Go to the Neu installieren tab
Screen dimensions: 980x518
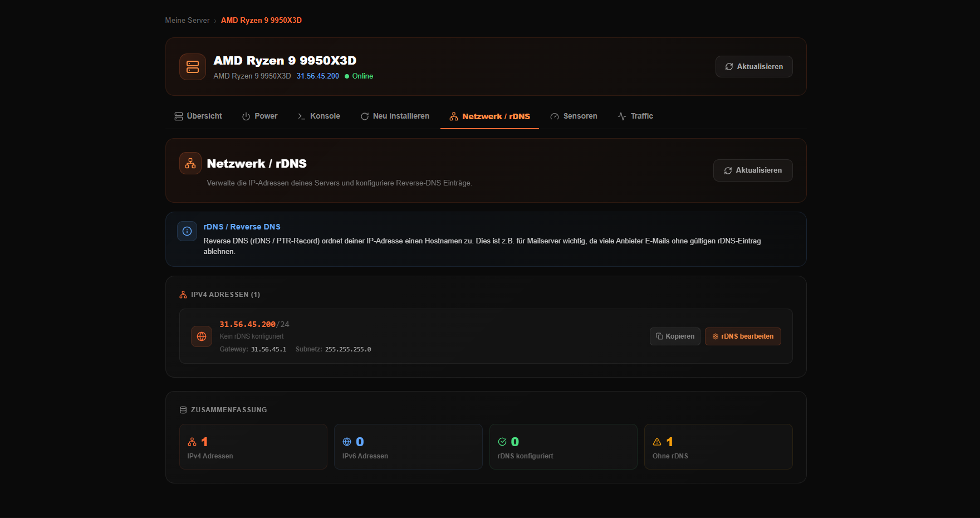pyautogui.click(x=395, y=116)
